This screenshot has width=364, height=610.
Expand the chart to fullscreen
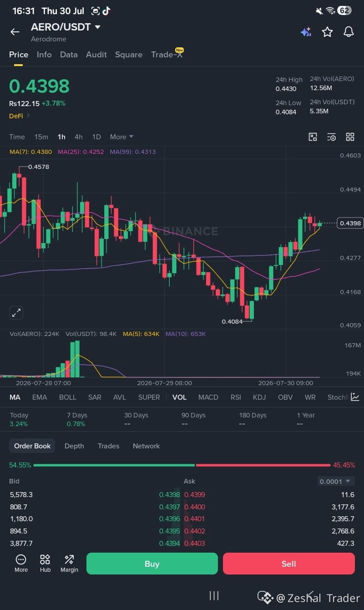pyautogui.click(x=16, y=313)
